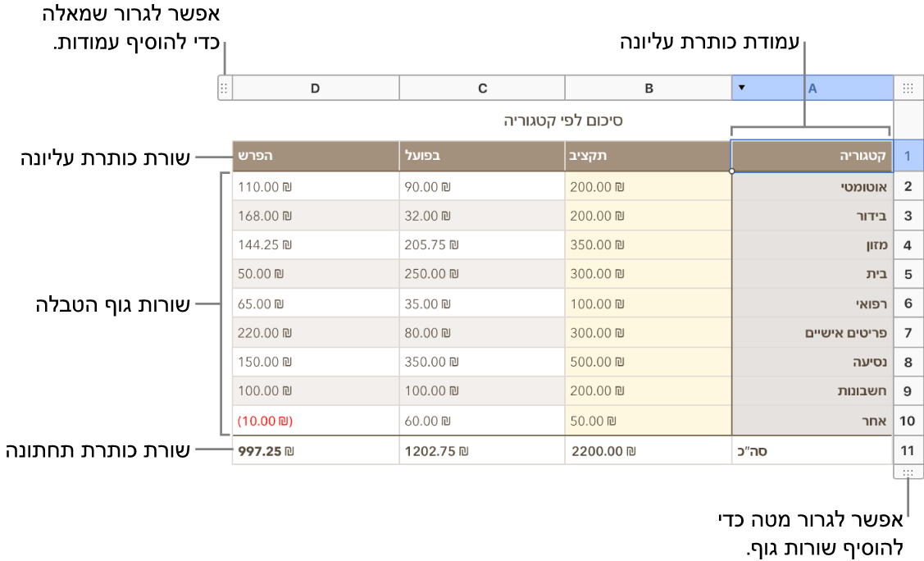Select column header C

pyautogui.click(x=482, y=87)
